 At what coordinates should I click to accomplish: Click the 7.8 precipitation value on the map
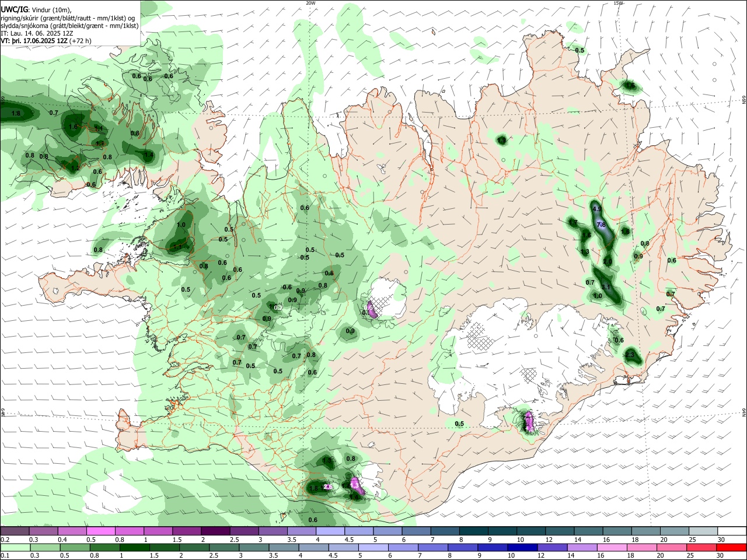point(602,225)
